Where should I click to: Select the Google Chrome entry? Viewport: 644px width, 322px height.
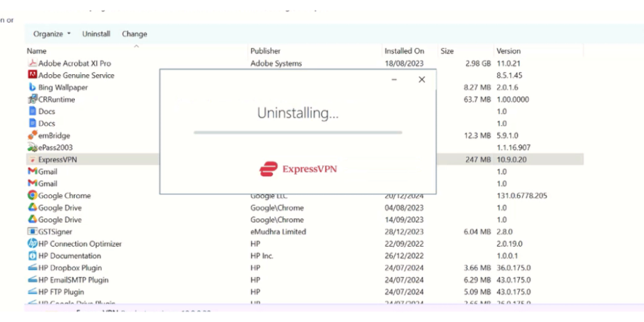click(65, 196)
